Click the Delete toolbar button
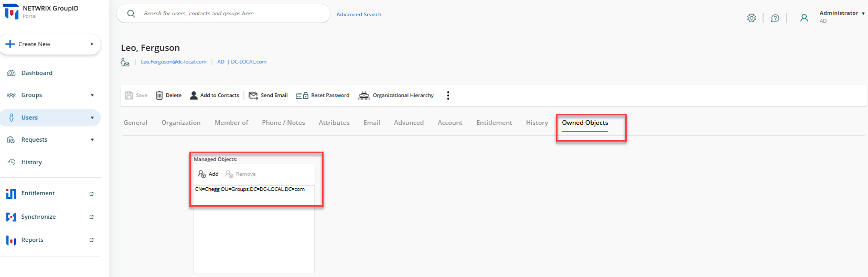 click(169, 95)
